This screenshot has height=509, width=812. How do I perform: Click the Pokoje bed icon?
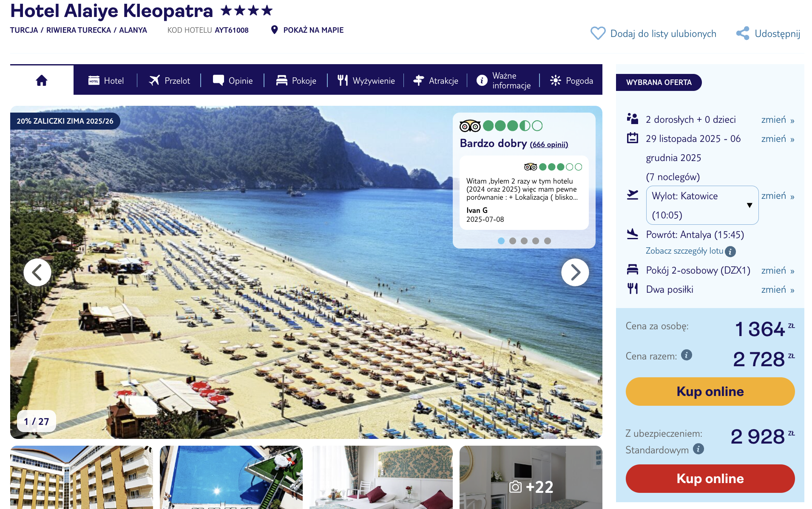tap(282, 80)
